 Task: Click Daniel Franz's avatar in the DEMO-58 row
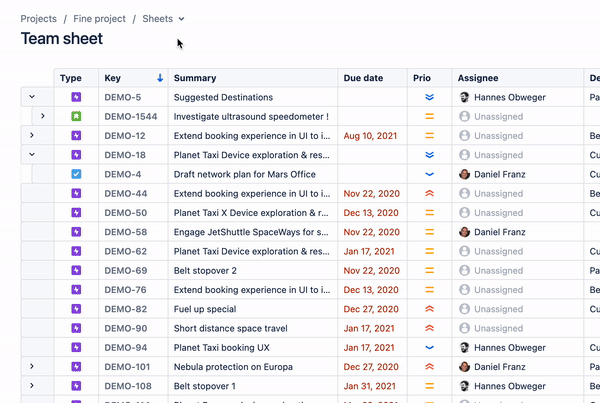click(x=464, y=232)
